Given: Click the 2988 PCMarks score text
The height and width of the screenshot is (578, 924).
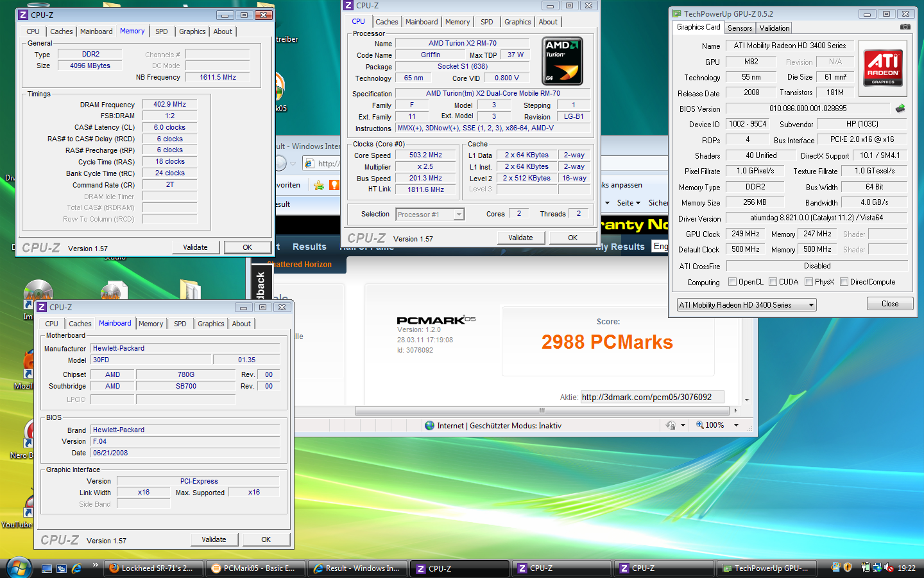Looking at the screenshot, I should [x=607, y=342].
